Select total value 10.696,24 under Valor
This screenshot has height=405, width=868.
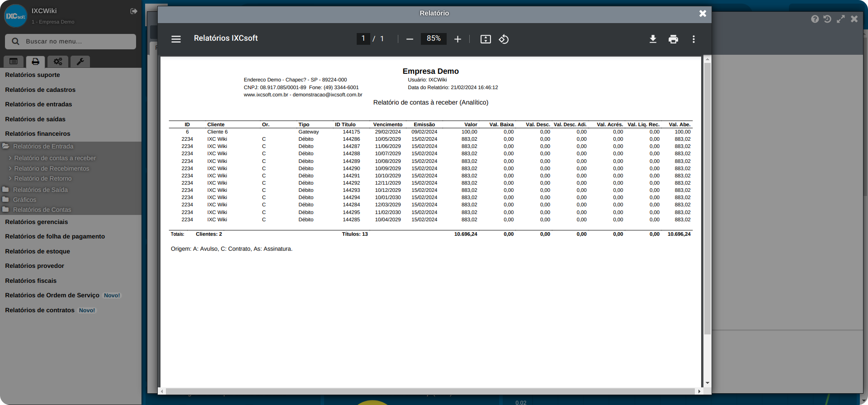pyautogui.click(x=466, y=234)
